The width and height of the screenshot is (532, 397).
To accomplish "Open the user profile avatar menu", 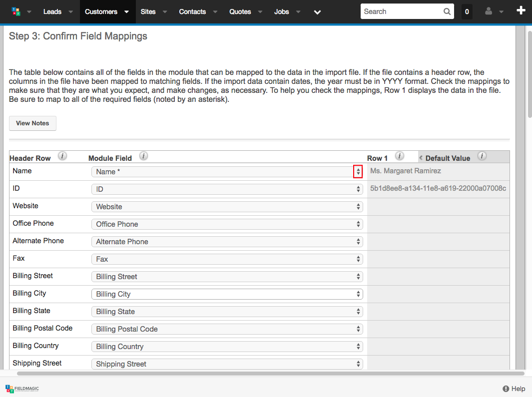I will (489, 11).
